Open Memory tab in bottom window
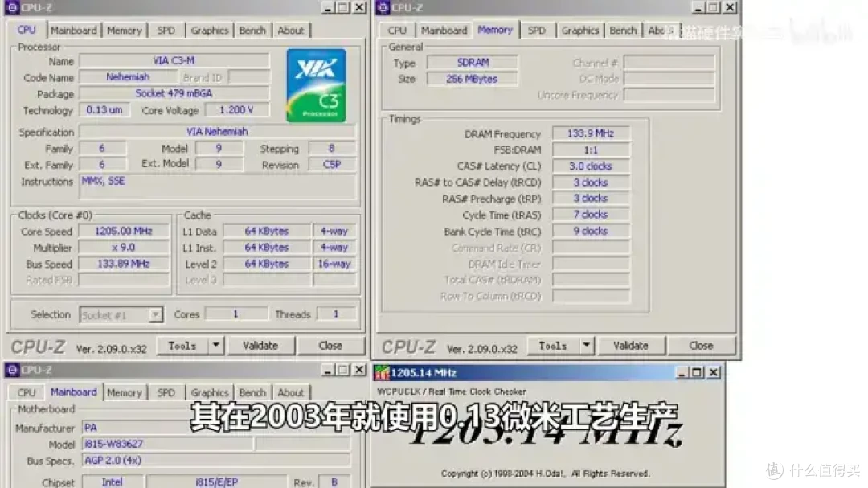This screenshot has width=868, height=488. tap(125, 392)
